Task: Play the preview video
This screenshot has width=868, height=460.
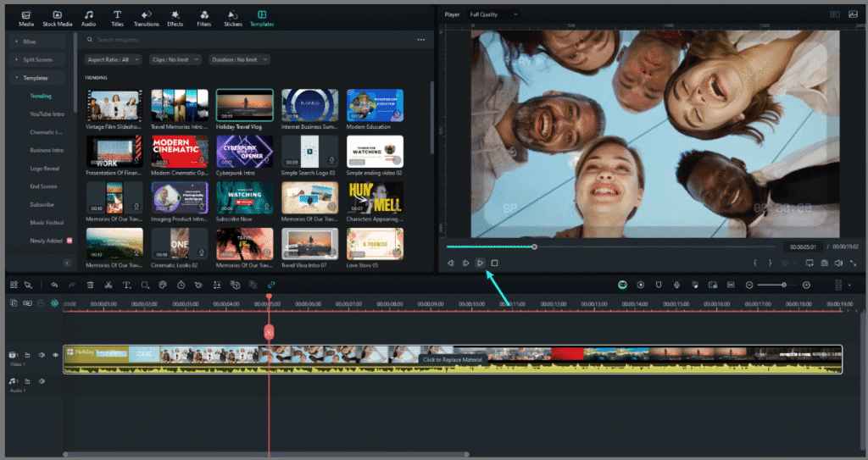Action: (481, 263)
